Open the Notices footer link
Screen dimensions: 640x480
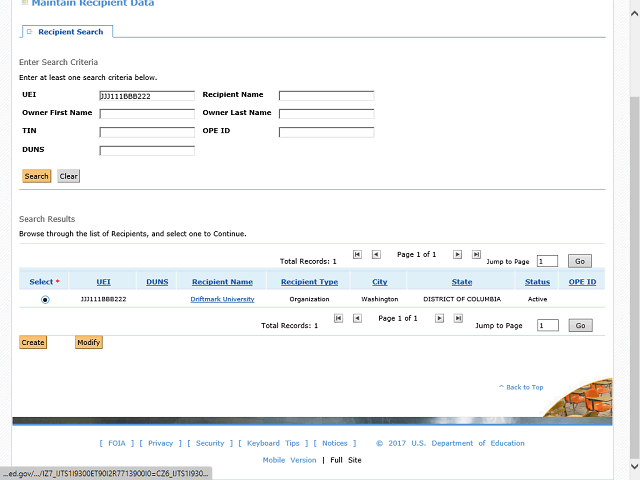[x=335, y=443]
